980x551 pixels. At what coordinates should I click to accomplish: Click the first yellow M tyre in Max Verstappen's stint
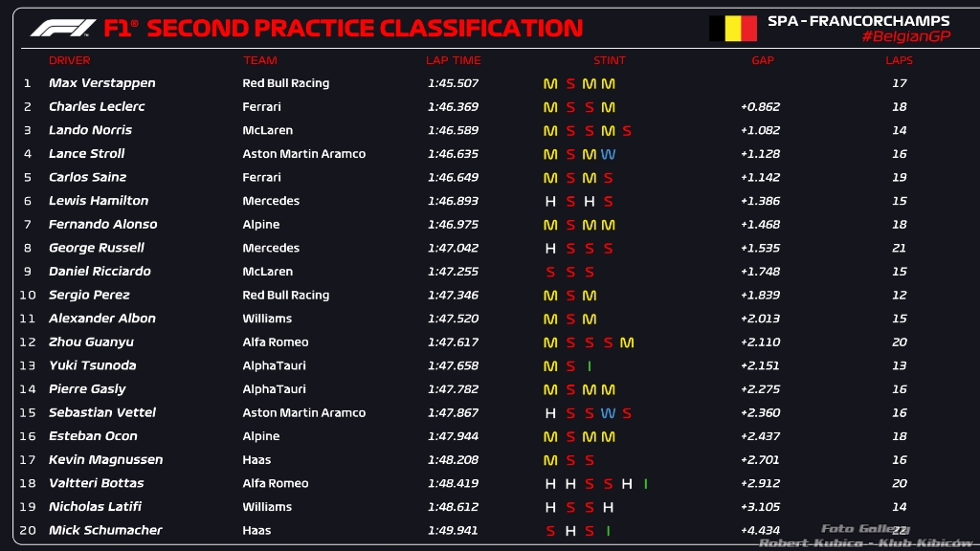(x=550, y=84)
